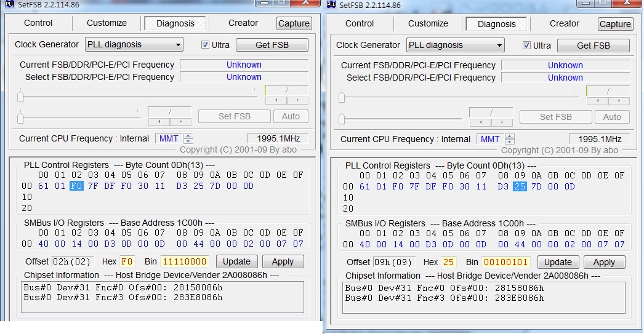Click the Set FSB button in left window
The width and height of the screenshot is (644, 334).
coord(234,116)
